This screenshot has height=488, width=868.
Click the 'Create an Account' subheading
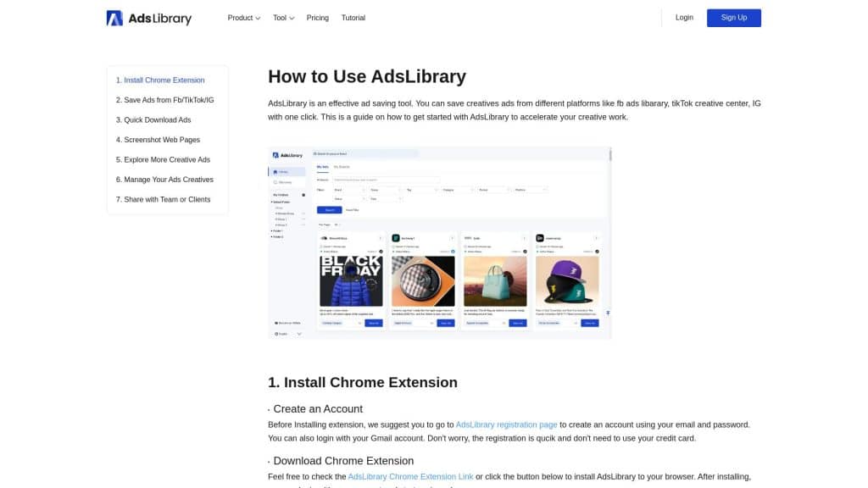[x=318, y=409]
